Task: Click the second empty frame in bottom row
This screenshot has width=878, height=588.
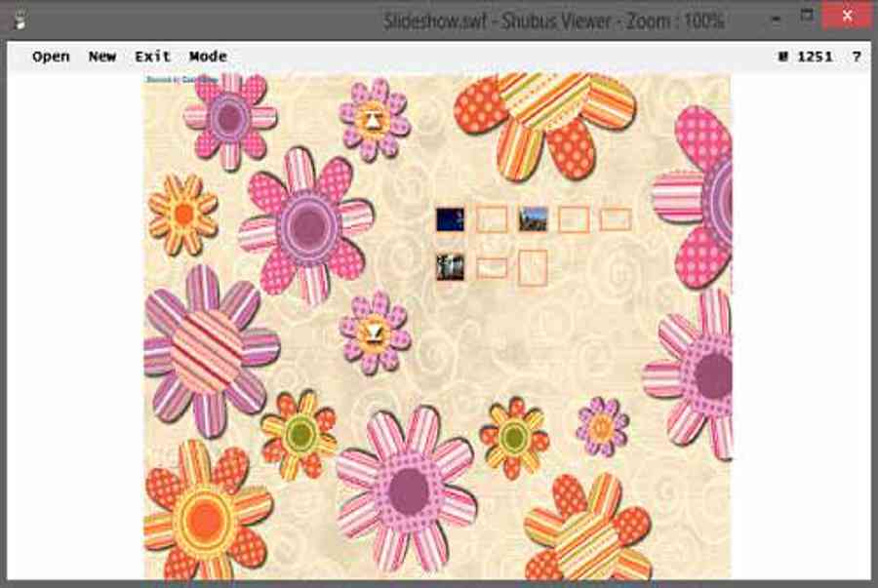Action: (492, 267)
